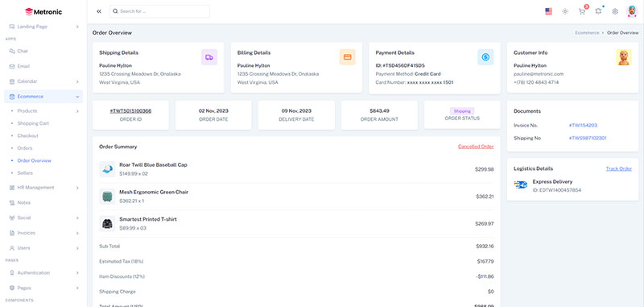Click the Notes sidebar icon
The height and width of the screenshot is (307, 644).
(12, 202)
